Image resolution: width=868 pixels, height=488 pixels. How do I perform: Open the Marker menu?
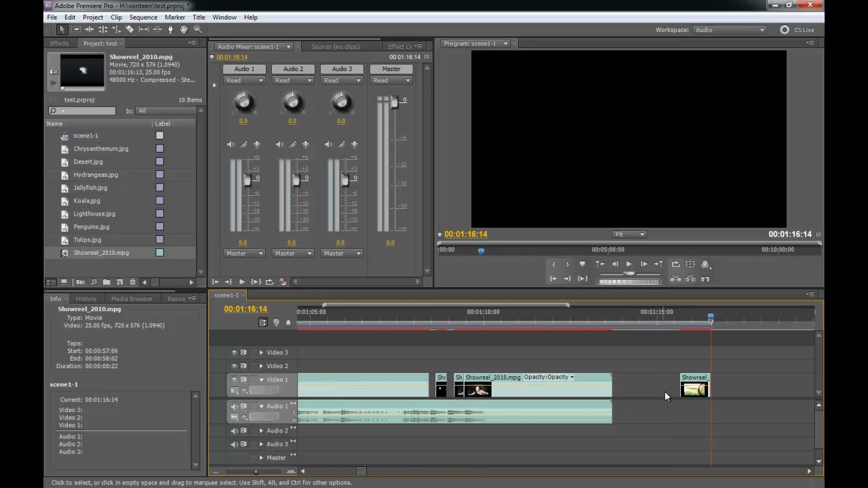click(174, 17)
